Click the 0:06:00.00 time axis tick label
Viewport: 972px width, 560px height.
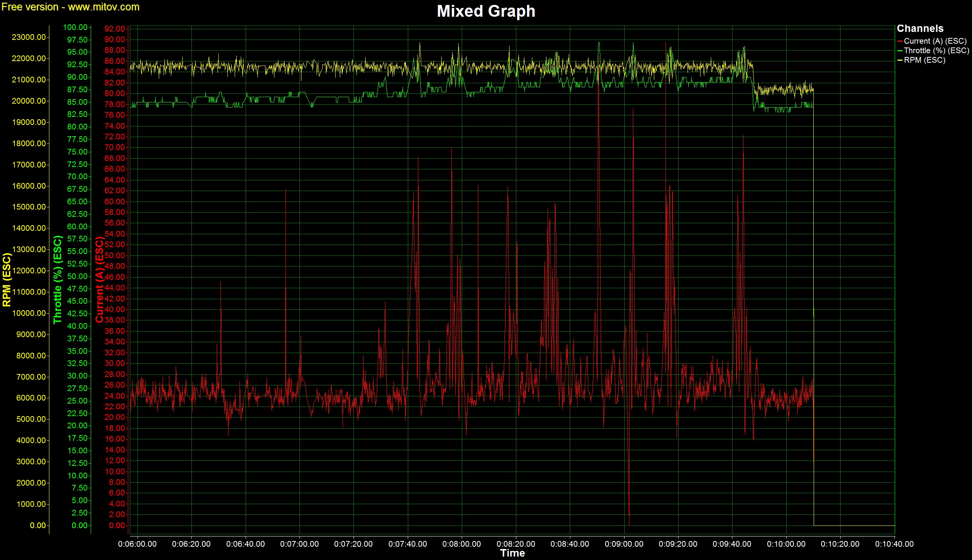[x=137, y=544]
